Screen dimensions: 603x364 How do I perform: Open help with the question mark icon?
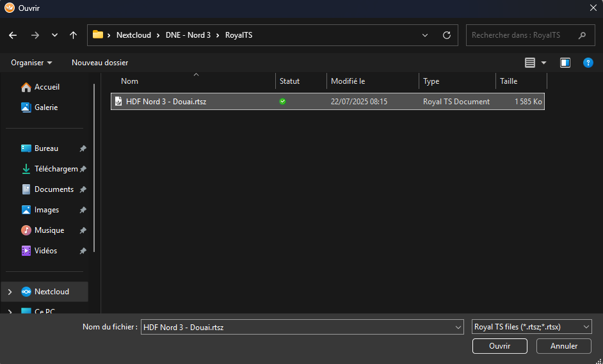coord(588,63)
